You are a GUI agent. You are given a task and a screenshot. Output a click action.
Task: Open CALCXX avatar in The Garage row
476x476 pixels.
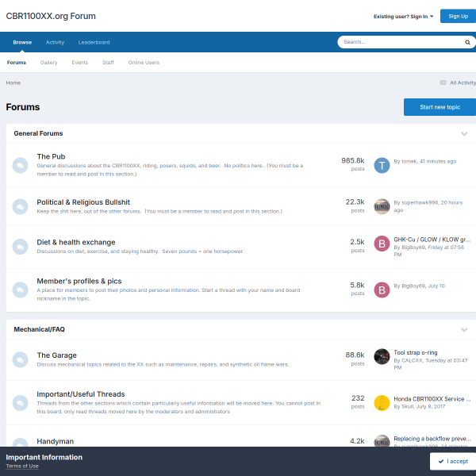(x=382, y=356)
